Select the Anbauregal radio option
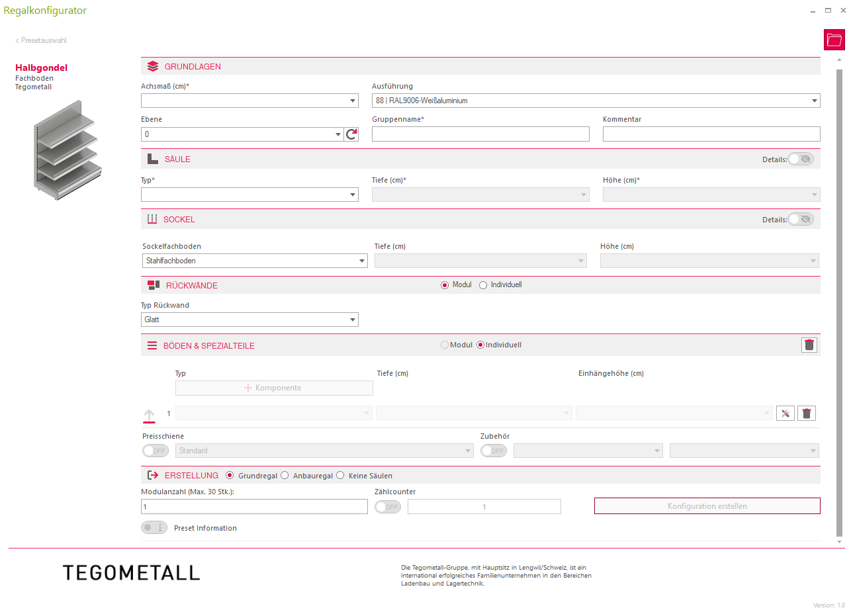 [x=285, y=475]
